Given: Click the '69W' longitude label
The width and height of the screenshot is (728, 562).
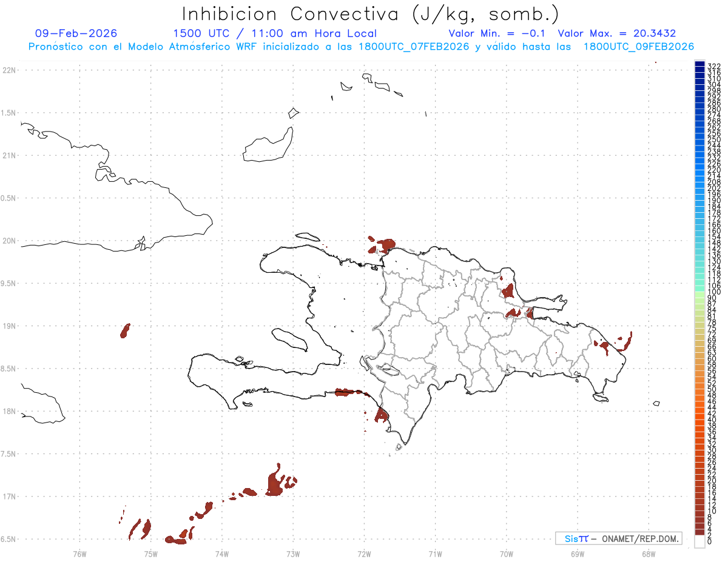Looking at the screenshot, I should [578, 553].
